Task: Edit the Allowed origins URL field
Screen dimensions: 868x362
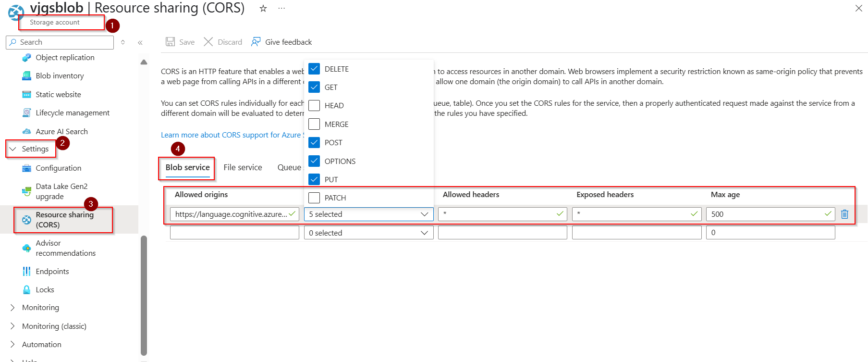Action: [x=234, y=214]
